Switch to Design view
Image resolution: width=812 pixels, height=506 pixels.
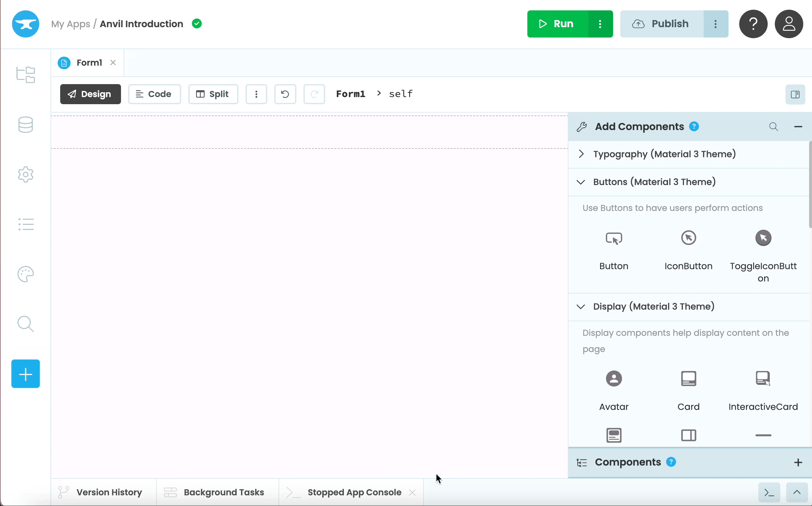point(90,94)
